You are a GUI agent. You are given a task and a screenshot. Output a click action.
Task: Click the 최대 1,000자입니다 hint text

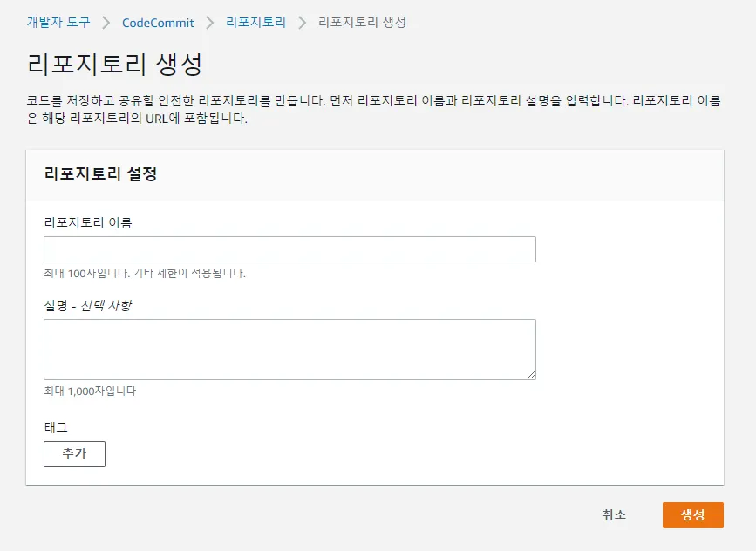90,391
